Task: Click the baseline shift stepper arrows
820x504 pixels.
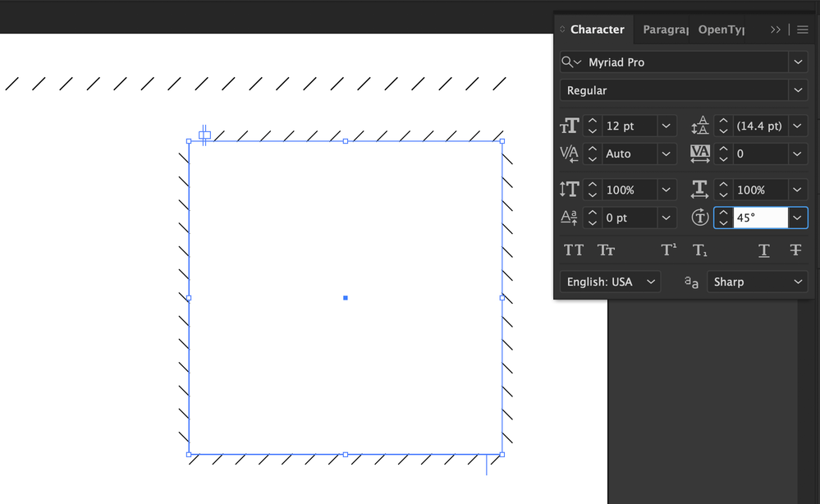Action: coord(593,218)
